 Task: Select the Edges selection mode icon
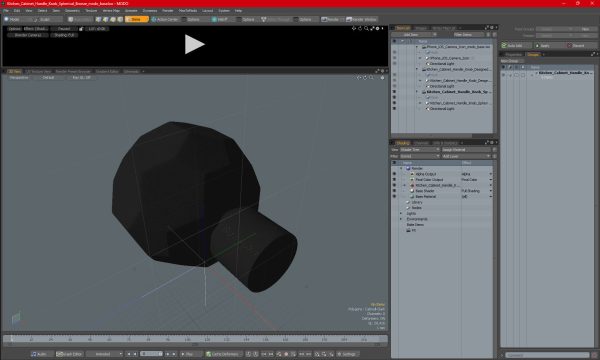(x=106, y=19)
